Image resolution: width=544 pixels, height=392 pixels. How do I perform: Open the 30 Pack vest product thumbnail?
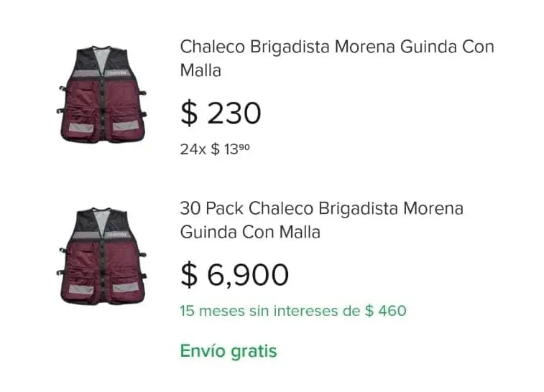(x=102, y=256)
